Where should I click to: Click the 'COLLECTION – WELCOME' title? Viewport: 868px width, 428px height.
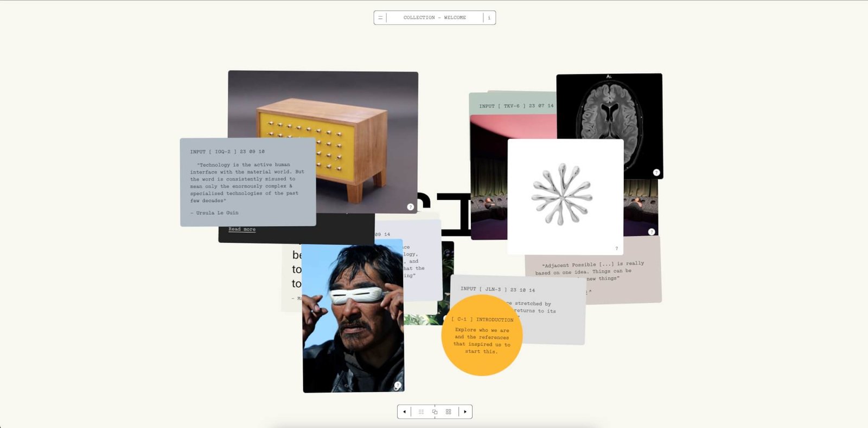pyautogui.click(x=435, y=18)
